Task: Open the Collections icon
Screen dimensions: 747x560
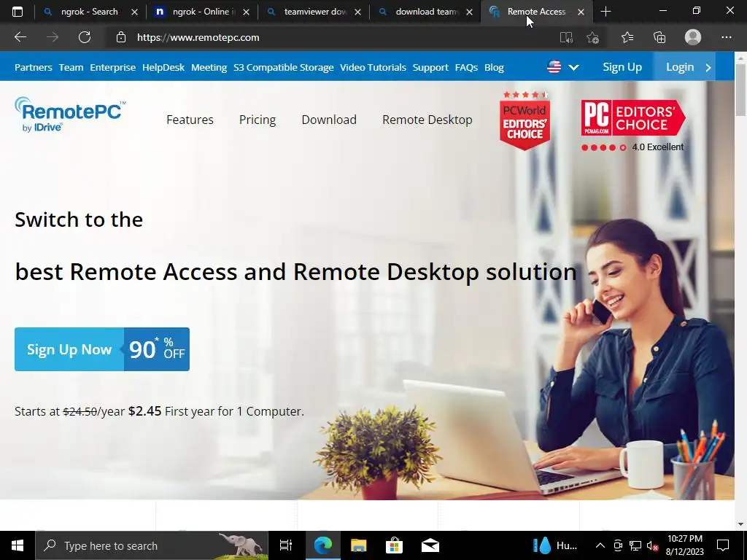Action: [659, 37]
